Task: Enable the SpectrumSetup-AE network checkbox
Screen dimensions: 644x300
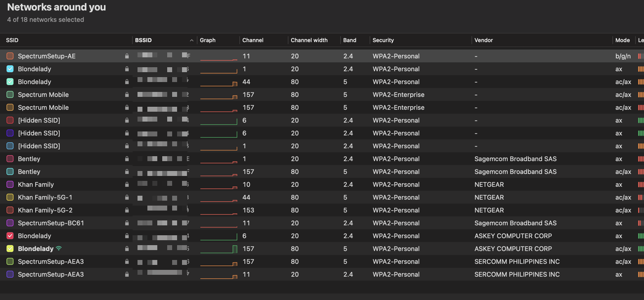Action: coord(10,56)
